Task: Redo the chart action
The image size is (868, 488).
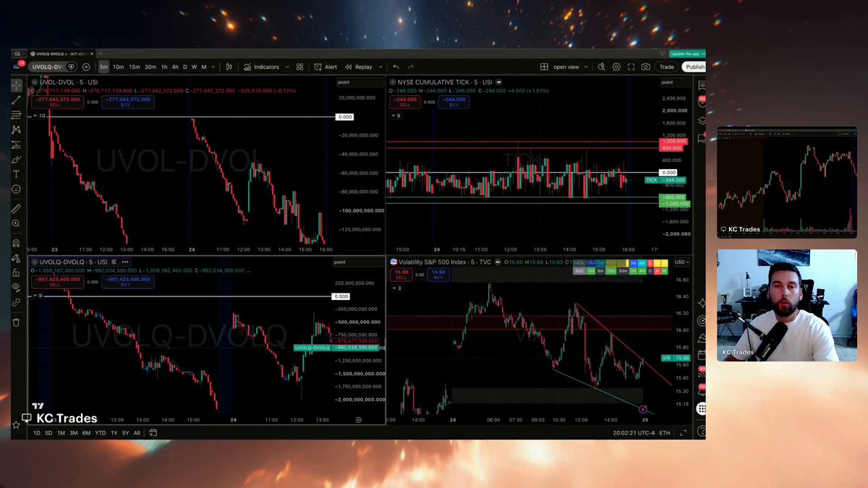Action: [411, 67]
